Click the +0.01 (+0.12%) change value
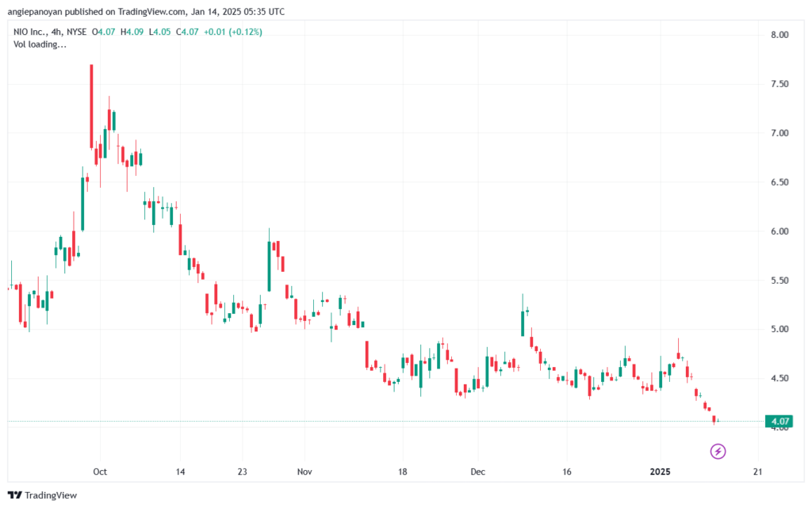This screenshot has width=812, height=508. pyautogui.click(x=233, y=32)
